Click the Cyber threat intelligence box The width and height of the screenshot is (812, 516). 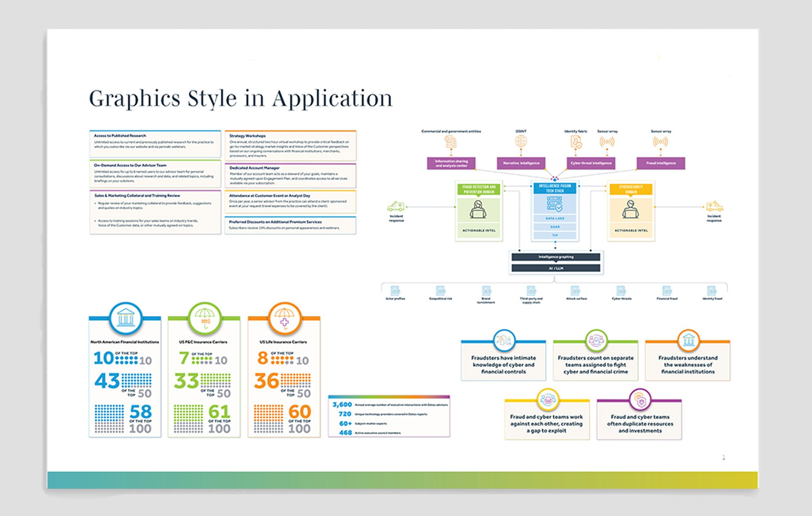591,163
